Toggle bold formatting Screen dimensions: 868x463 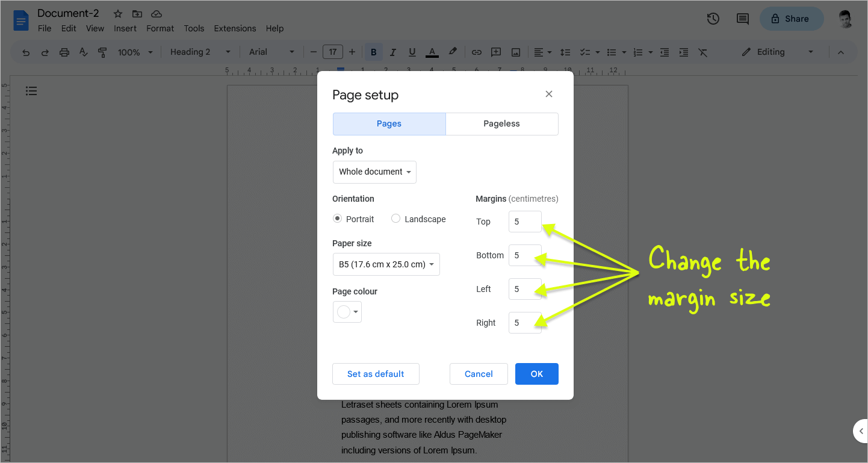coord(373,52)
